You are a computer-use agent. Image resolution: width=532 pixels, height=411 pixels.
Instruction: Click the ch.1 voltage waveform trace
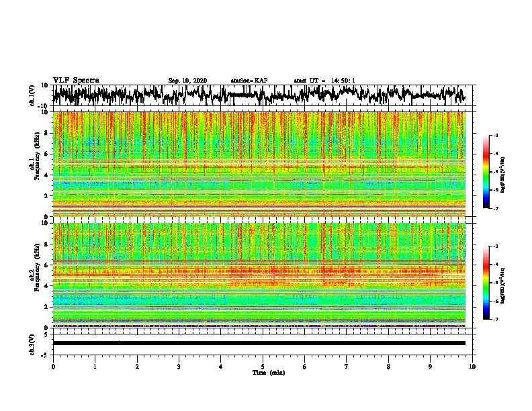point(259,95)
